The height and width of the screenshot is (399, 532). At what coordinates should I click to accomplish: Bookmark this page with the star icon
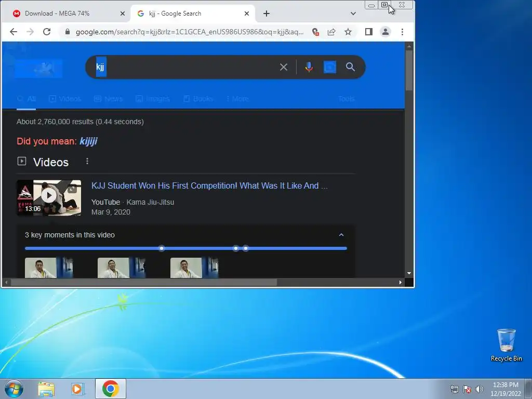click(x=348, y=32)
